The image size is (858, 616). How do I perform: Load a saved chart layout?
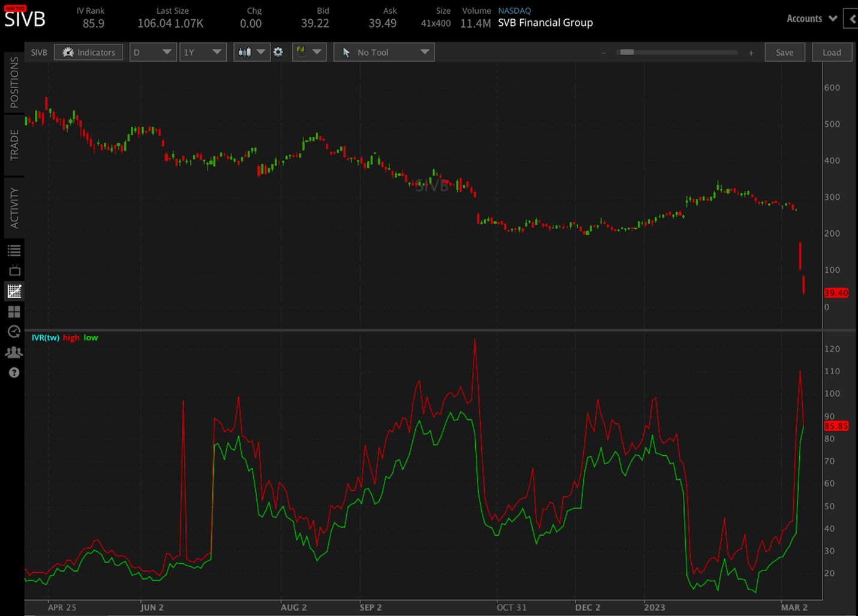tap(832, 52)
